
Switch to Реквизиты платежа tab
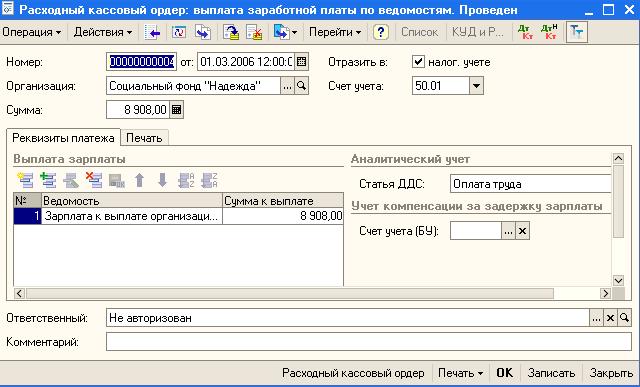[x=63, y=138]
